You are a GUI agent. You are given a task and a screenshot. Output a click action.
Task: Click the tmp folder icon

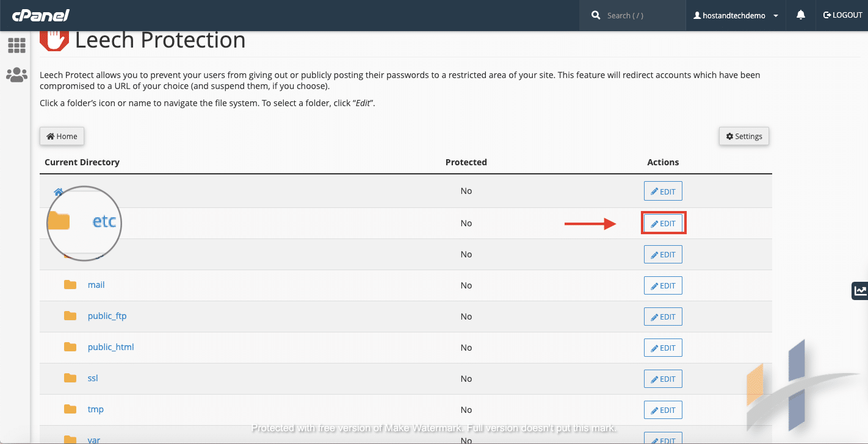point(70,409)
